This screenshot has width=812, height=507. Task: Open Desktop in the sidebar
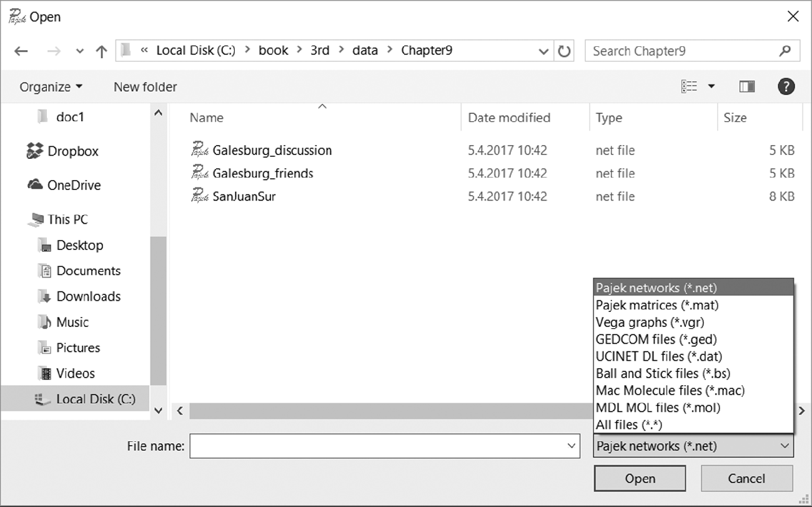pyautogui.click(x=71, y=245)
